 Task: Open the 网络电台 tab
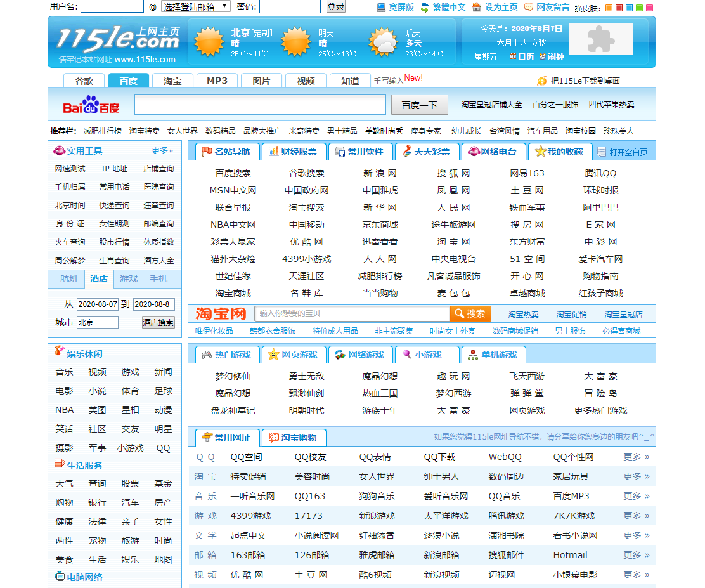[494, 152]
